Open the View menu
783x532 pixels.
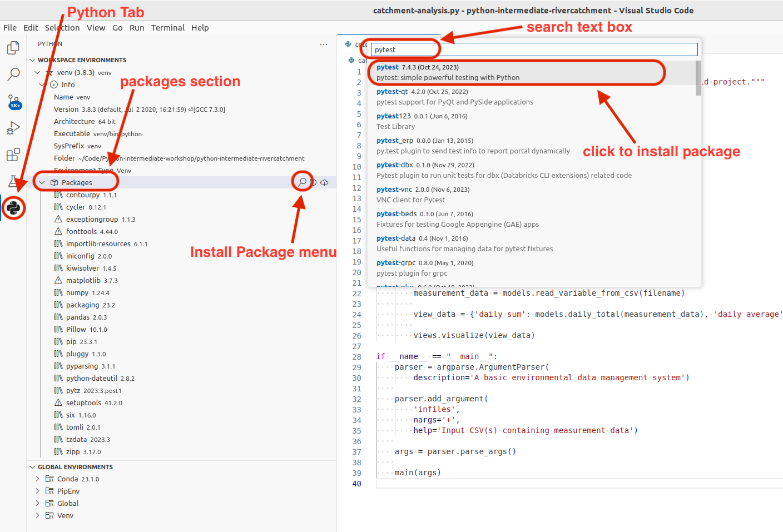[96, 27]
